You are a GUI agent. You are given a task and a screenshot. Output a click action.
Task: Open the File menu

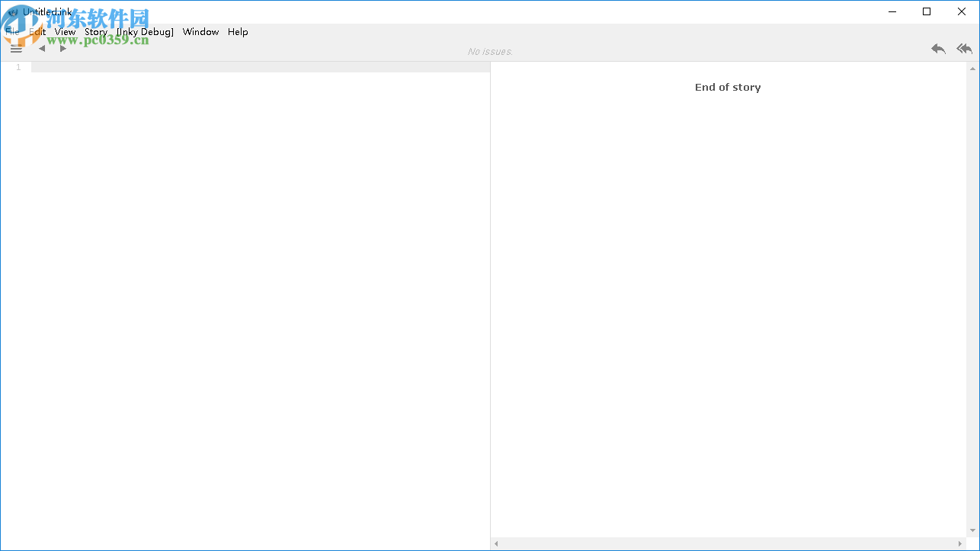point(12,32)
